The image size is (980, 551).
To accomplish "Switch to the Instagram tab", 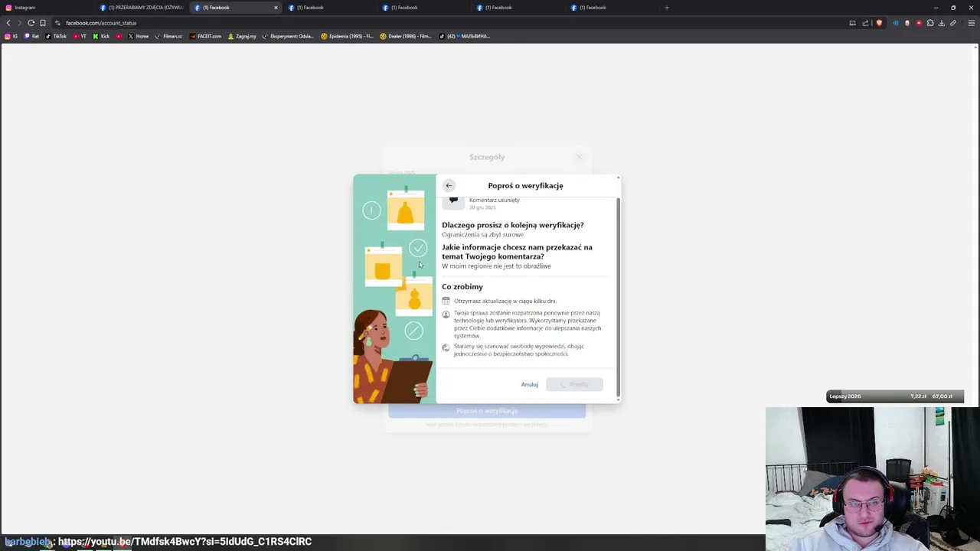I will point(46,8).
